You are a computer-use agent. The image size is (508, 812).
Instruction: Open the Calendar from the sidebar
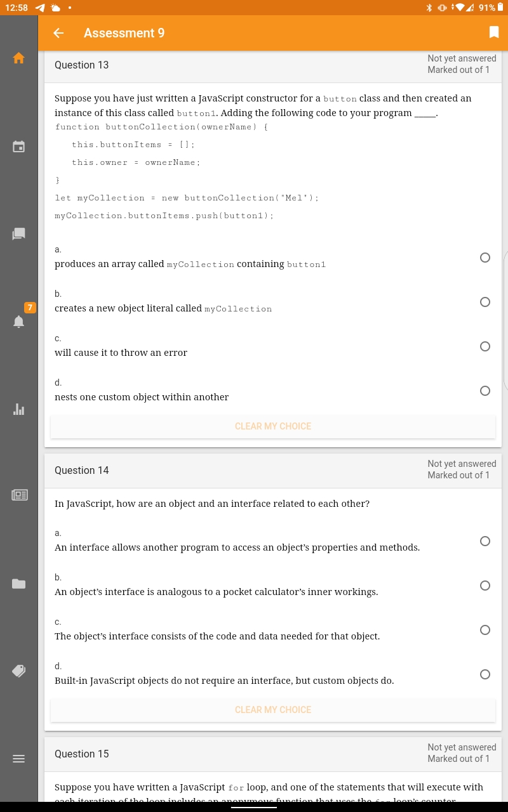(x=18, y=147)
